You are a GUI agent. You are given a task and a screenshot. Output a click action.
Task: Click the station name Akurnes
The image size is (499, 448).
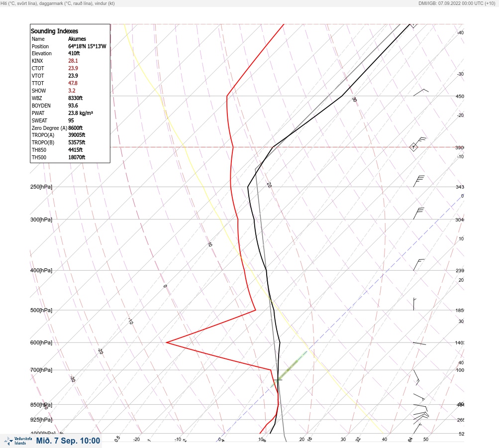click(77, 39)
